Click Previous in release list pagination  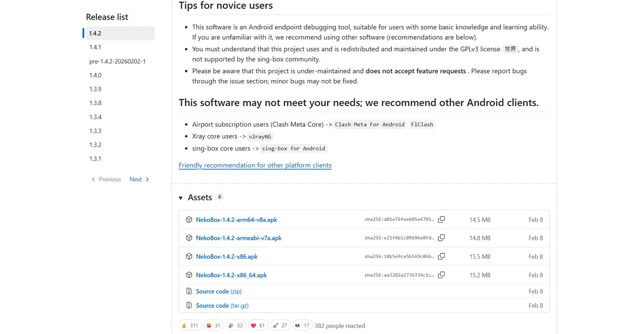(x=106, y=179)
